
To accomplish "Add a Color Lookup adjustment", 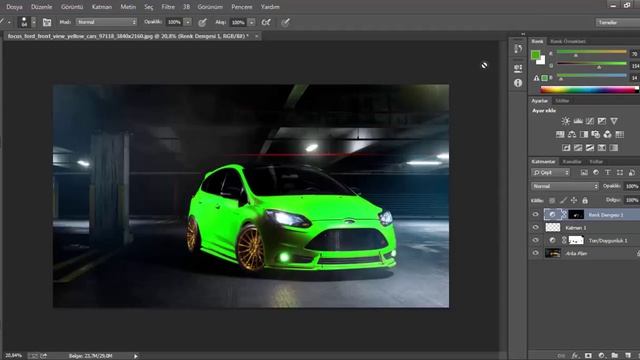I will point(620,134).
